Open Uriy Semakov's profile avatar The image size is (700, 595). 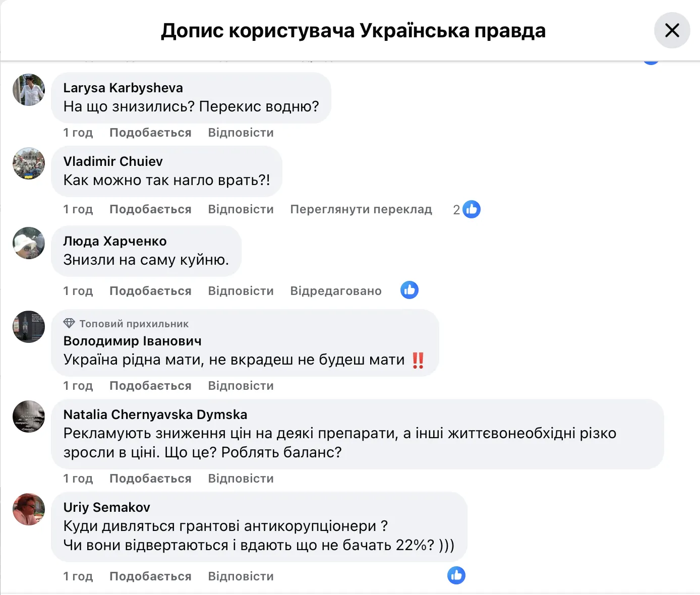pyautogui.click(x=29, y=509)
